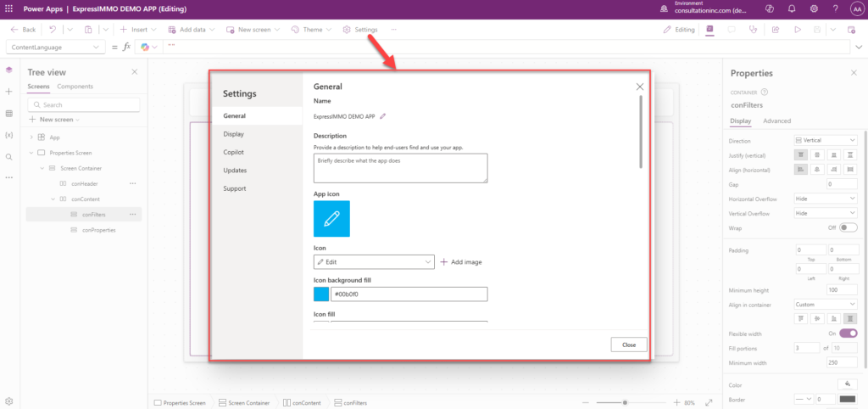This screenshot has height=409, width=868.
Task: Click the Copilot icon in the header
Action: point(769,8)
